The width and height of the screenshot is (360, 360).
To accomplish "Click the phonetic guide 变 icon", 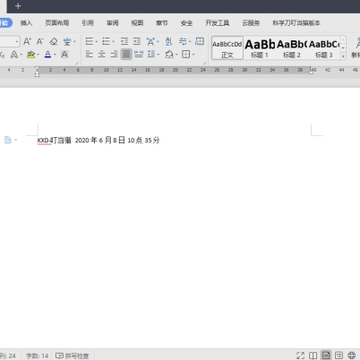I will pos(67,42).
